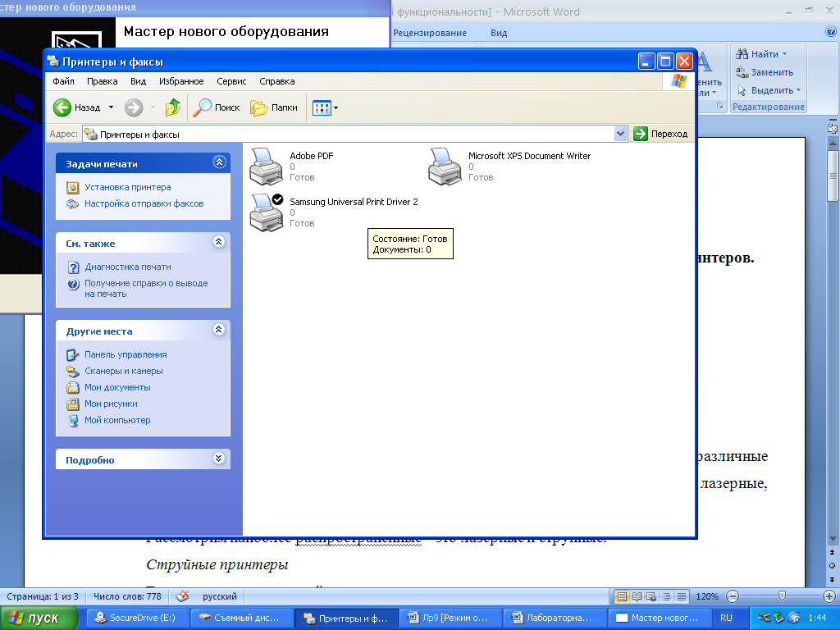Switch to Word Вид ribbon tab
840x630 pixels.
tap(499, 33)
